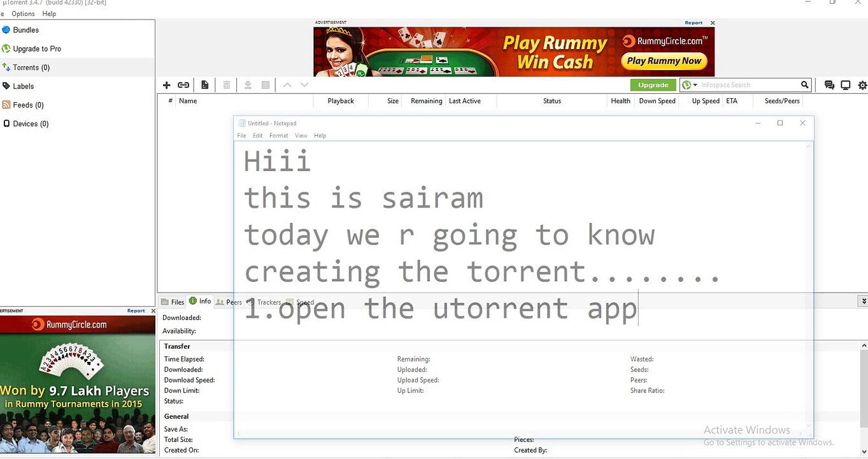This screenshot has width=868, height=459.
Task: Switch to the Peers tab
Action: pyautogui.click(x=229, y=302)
